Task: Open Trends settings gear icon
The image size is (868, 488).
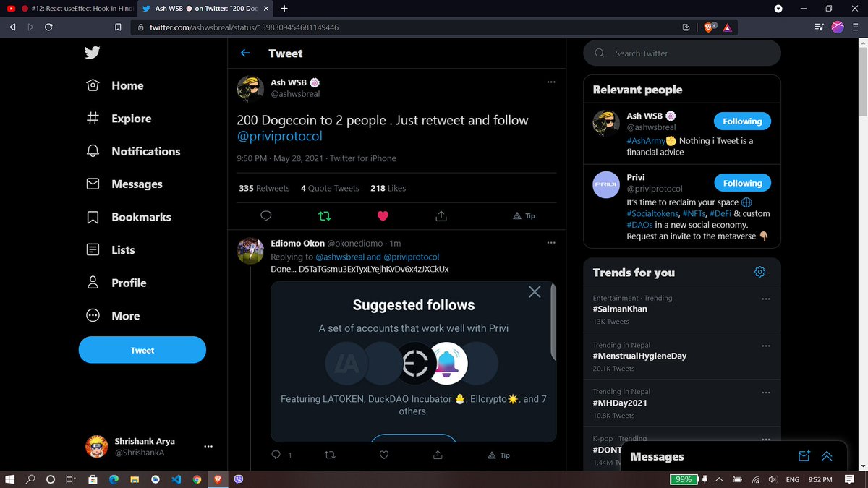Action: (759, 272)
